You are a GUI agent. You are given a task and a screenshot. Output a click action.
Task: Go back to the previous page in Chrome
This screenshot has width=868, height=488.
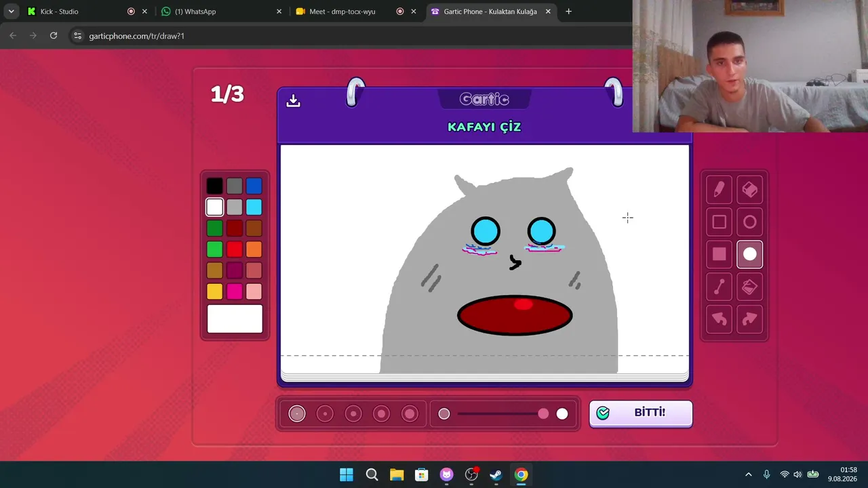(x=13, y=36)
